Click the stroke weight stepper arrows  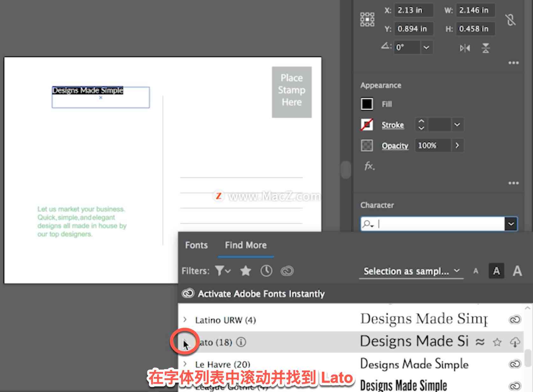point(421,124)
